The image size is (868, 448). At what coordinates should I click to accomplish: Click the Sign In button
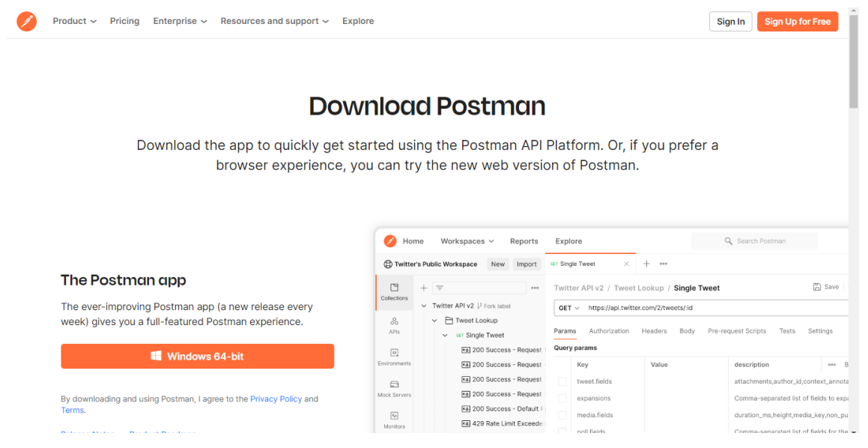click(x=731, y=22)
